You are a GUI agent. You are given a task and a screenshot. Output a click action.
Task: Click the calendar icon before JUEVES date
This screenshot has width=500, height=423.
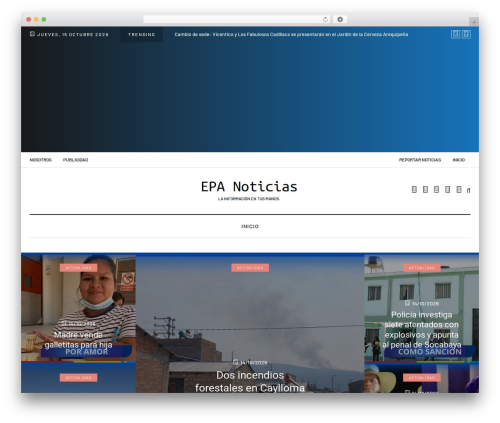[x=32, y=34]
